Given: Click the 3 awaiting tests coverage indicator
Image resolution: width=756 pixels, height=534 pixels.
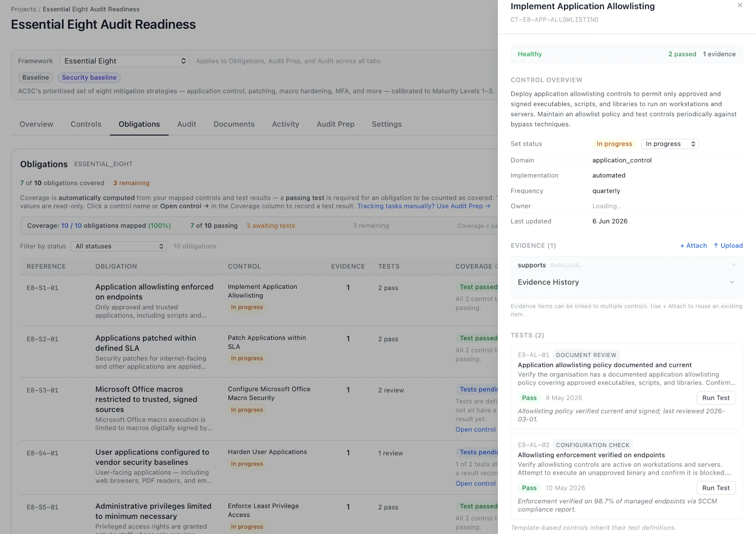Looking at the screenshot, I should pos(271,225).
